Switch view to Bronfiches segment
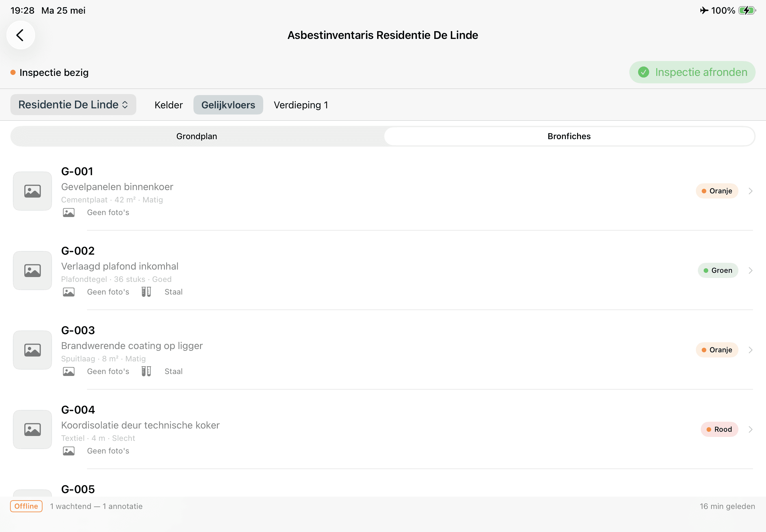Image resolution: width=766 pixels, height=532 pixels. (569, 136)
